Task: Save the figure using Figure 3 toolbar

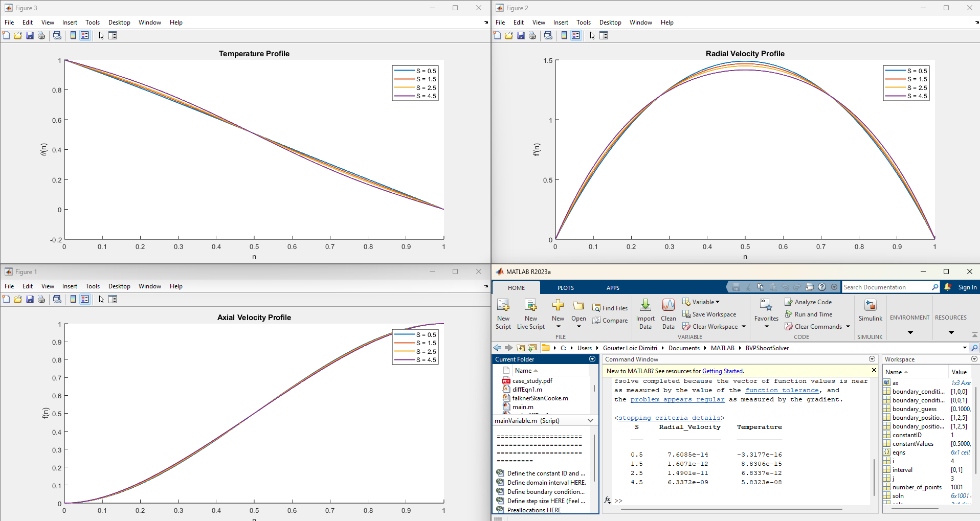Action: pos(30,35)
